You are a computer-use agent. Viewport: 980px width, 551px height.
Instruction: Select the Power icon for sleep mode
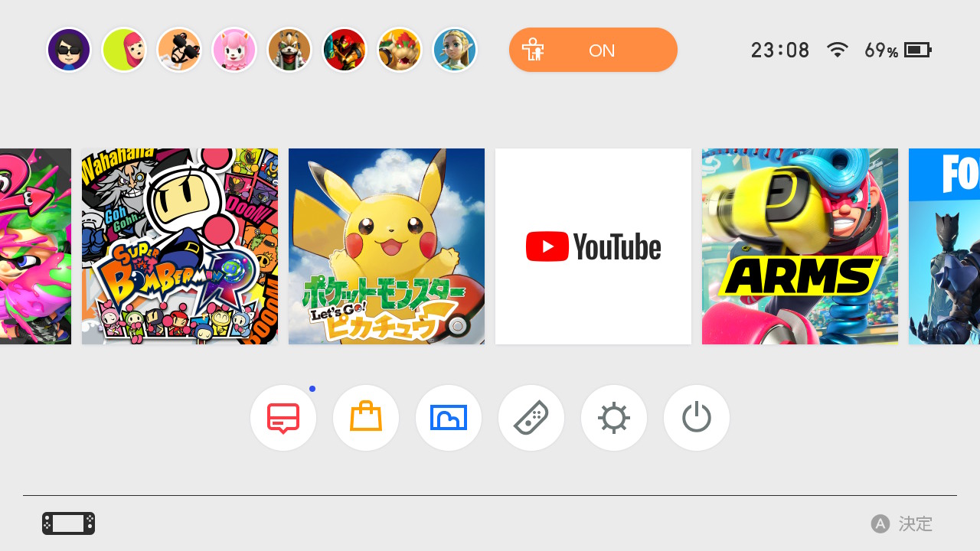click(x=697, y=418)
